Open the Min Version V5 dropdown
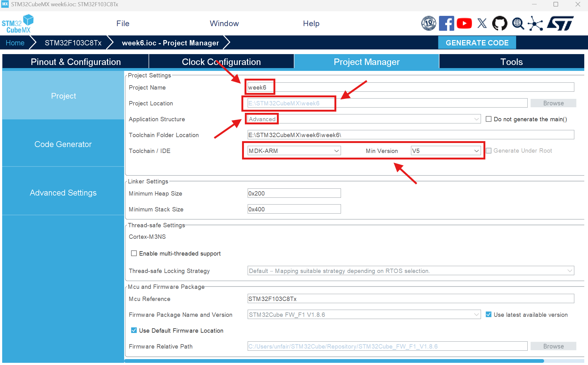 (446, 151)
